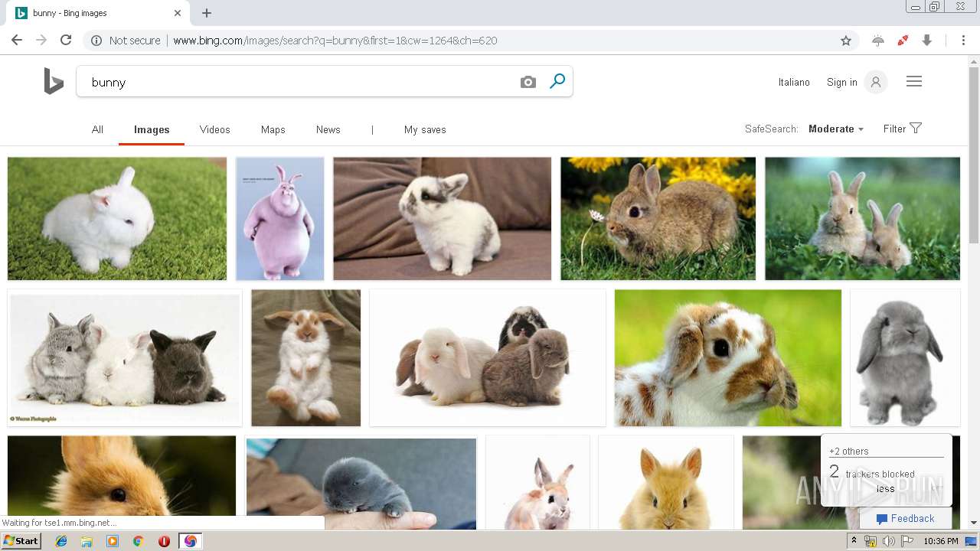Open purple cartoon bunny thumbnail

[x=280, y=219]
